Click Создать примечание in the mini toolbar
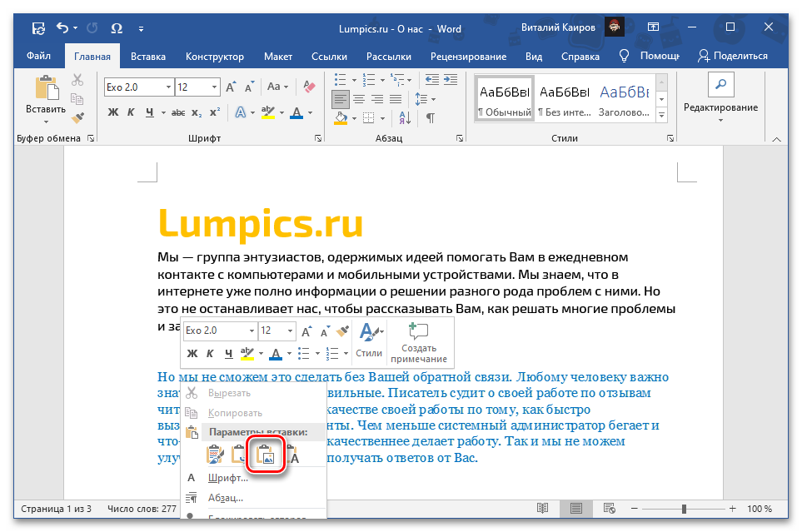The width and height of the screenshot is (802, 532). [419, 342]
